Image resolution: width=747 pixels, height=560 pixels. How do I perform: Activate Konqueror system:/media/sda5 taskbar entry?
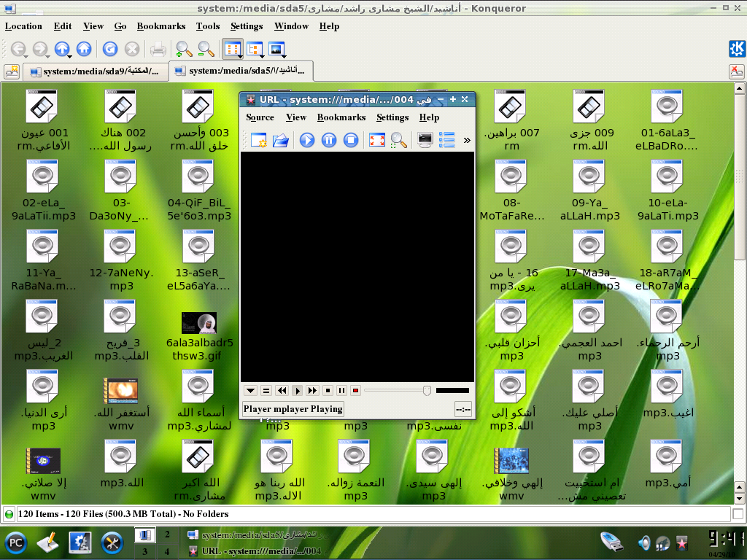pyautogui.click(x=256, y=535)
